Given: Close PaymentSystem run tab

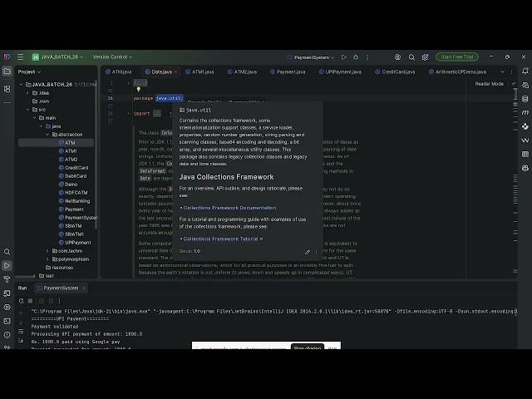Looking at the screenshot, I should 84,288.
